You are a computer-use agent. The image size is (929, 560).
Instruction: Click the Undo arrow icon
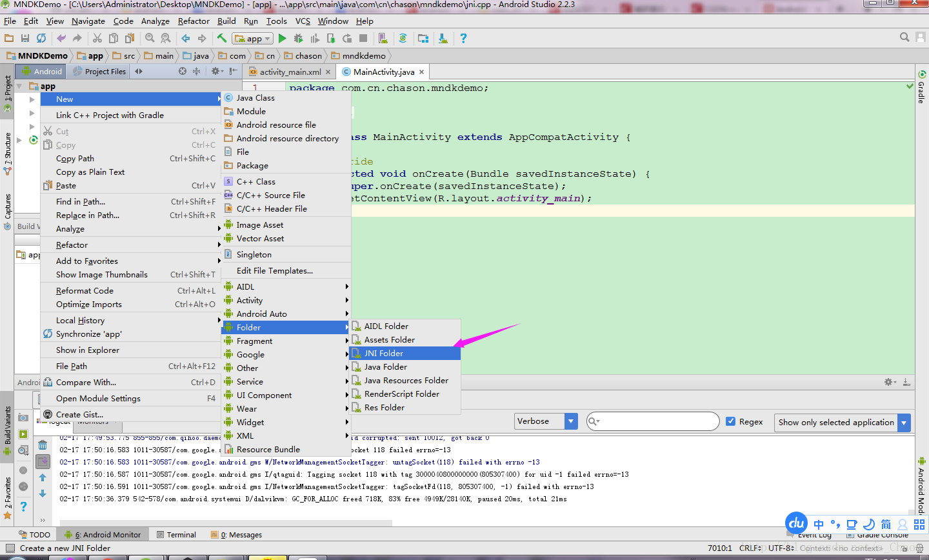tap(61, 38)
